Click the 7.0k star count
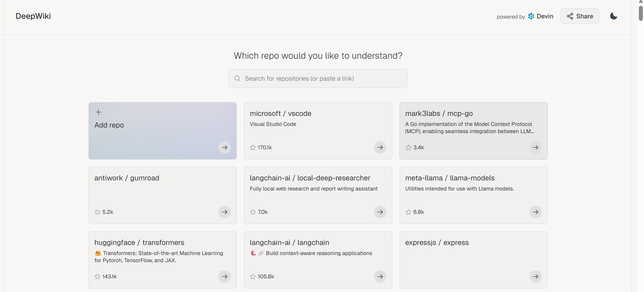 [x=262, y=212]
